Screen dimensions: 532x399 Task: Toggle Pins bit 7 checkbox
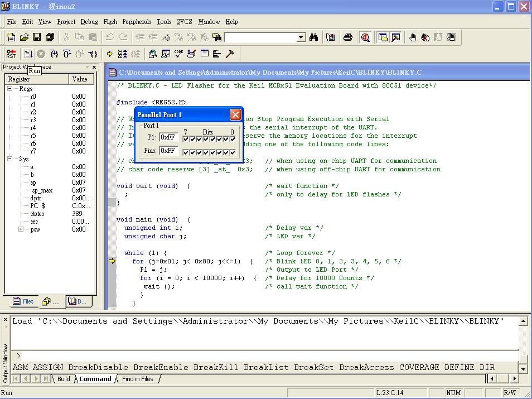click(186, 152)
